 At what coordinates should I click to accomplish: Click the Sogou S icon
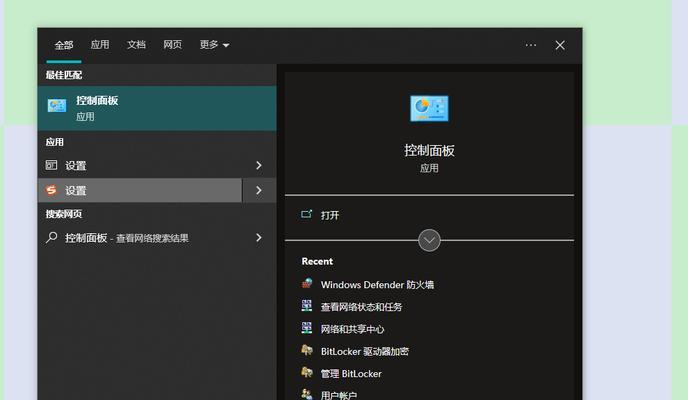(x=51, y=190)
